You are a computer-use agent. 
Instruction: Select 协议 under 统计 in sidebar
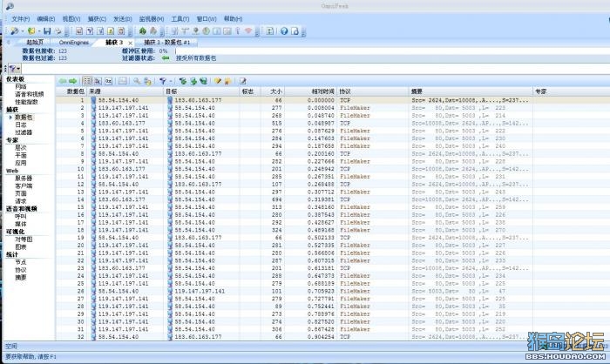pos(21,270)
